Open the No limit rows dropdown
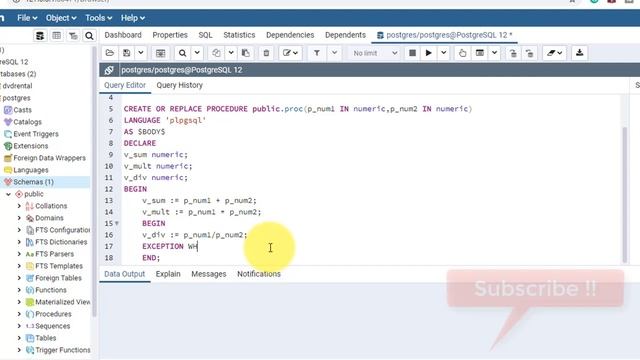Screen dimensions: 640x360 [375, 53]
